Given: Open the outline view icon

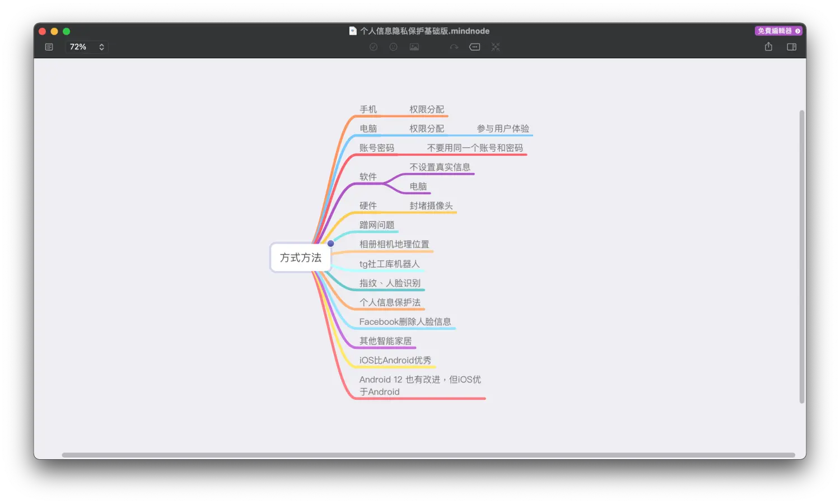Looking at the screenshot, I should click(x=49, y=47).
